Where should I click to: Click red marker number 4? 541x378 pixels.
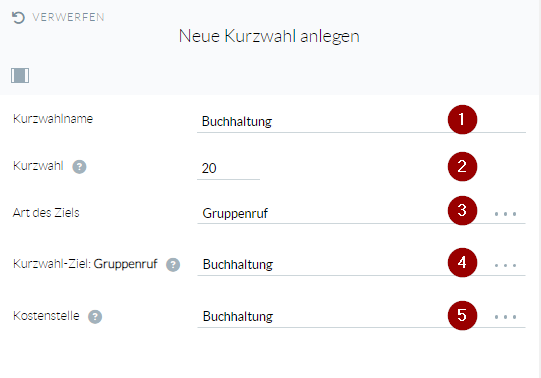tap(462, 262)
